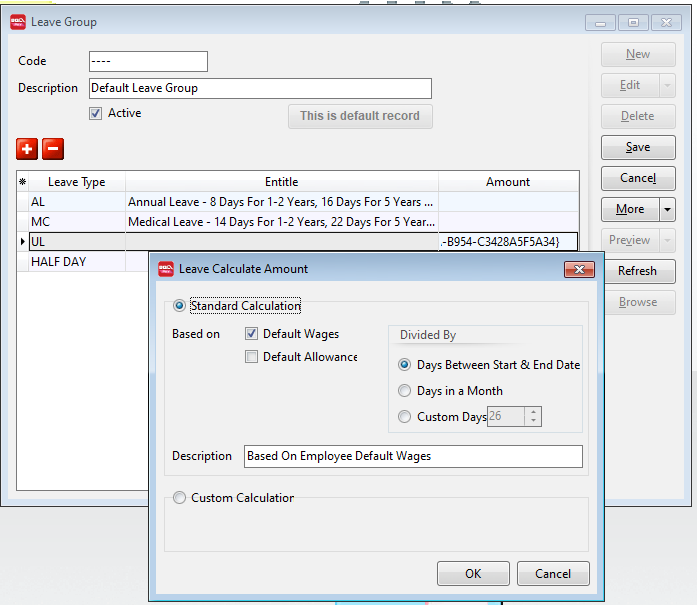Click the Save button
697x605 pixels.
(637, 147)
